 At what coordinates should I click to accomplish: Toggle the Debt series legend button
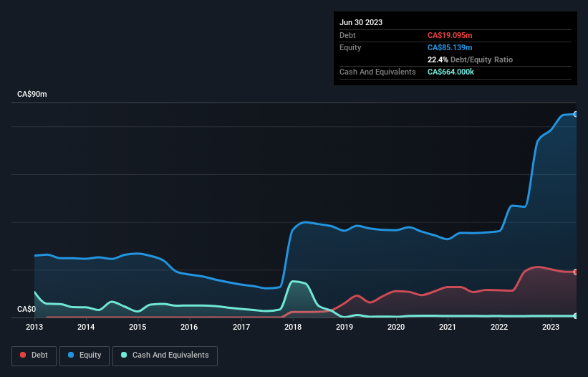(x=34, y=355)
